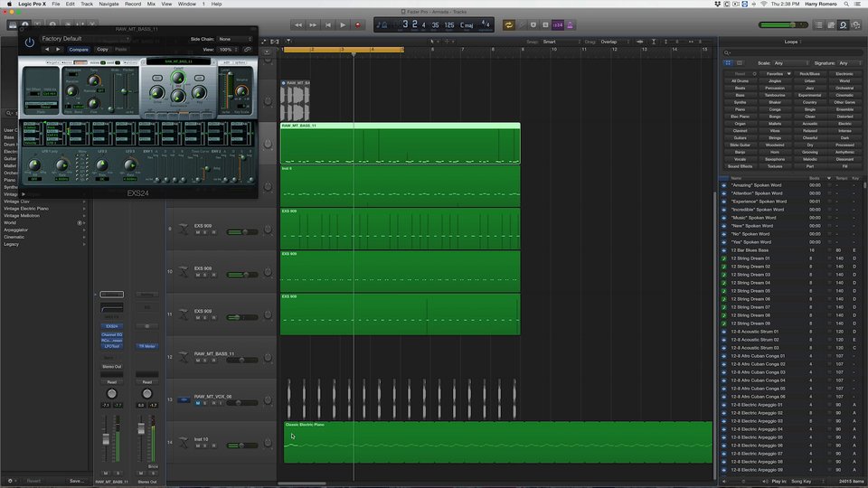Click the track 10 EXS 909 pan knob

268,272
